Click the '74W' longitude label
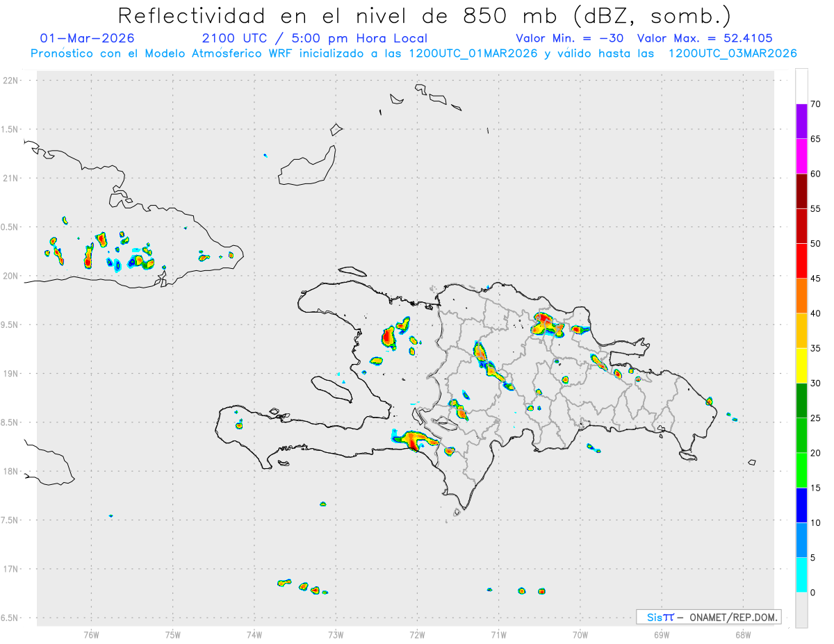 pos(254,634)
